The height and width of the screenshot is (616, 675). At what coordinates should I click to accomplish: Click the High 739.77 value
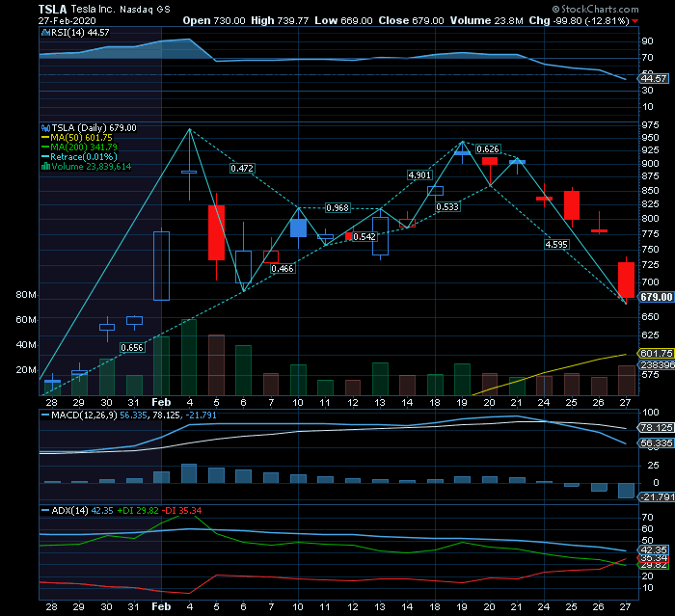point(280,20)
